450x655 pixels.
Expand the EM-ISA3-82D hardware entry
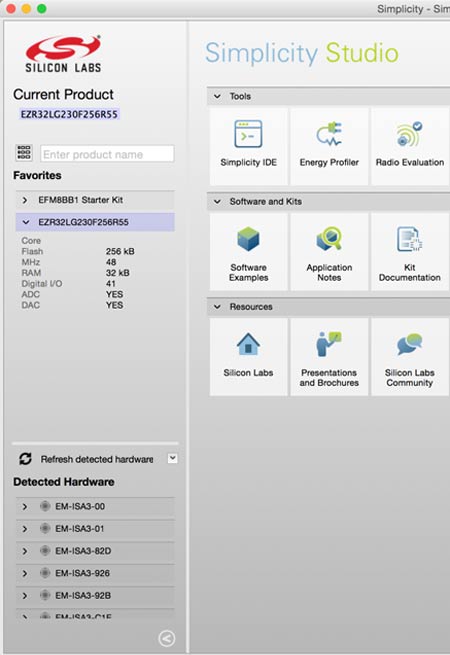pos(25,551)
